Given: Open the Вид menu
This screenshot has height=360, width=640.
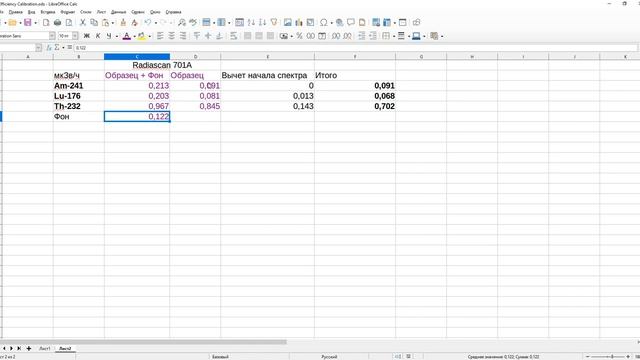Looking at the screenshot, I should tap(31, 12).
